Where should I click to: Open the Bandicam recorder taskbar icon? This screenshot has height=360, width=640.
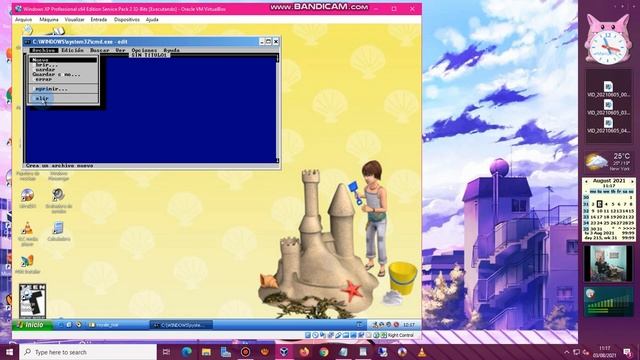pos(245,352)
